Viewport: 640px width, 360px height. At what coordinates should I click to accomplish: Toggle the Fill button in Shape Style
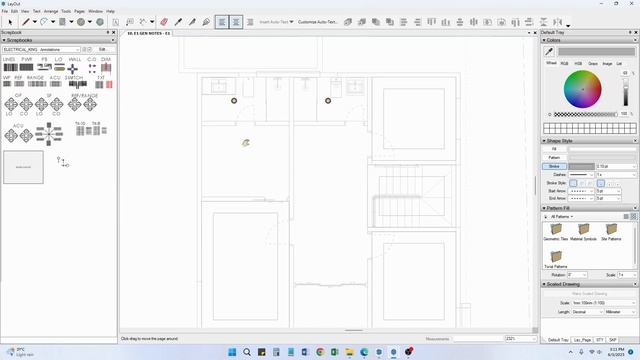(554, 149)
